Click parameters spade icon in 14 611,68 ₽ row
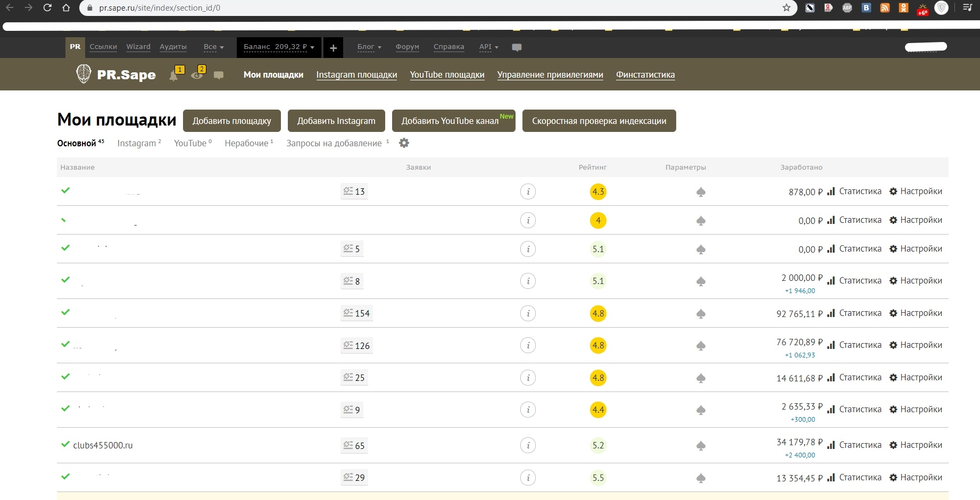 pos(701,378)
